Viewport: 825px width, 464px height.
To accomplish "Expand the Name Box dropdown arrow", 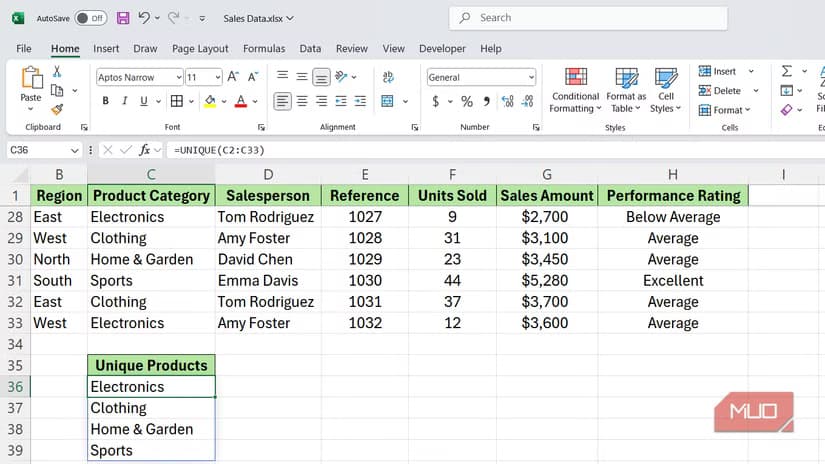I will pyautogui.click(x=74, y=150).
